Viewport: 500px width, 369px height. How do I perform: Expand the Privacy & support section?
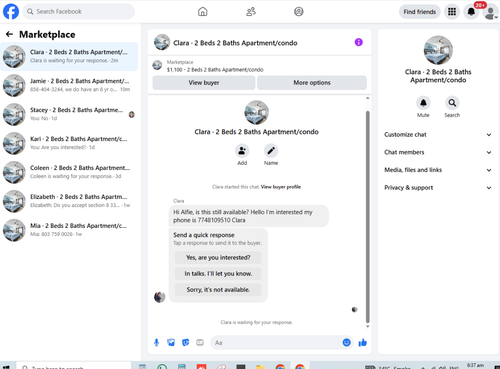pyautogui.click(x=438, y=188)
